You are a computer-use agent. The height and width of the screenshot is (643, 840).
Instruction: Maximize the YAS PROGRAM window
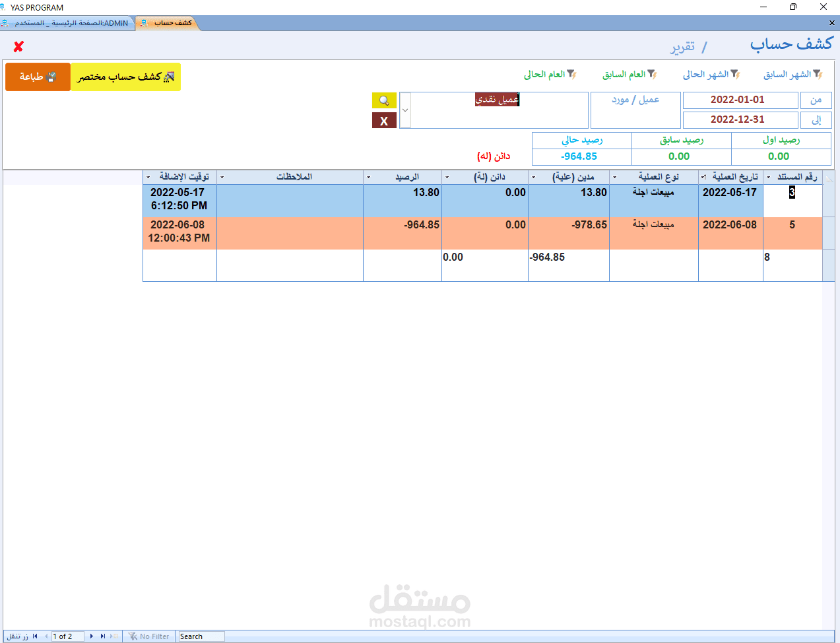coord(793,7)
